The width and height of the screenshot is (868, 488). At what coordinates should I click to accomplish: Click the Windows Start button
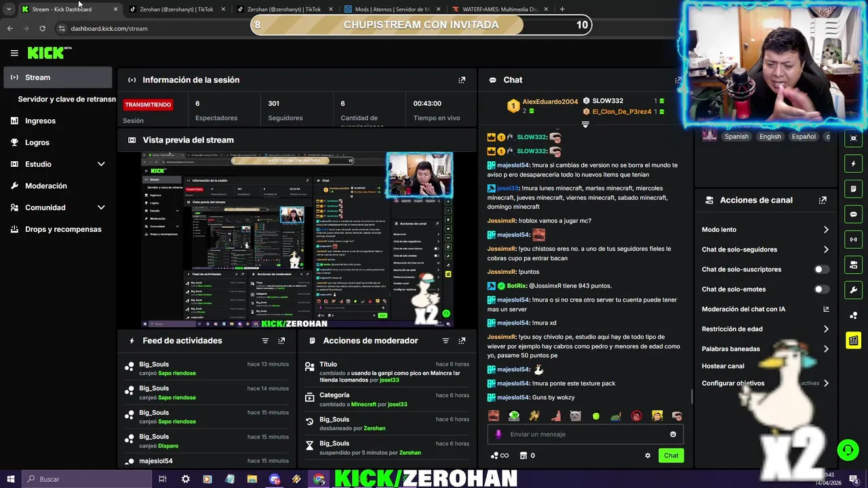[x=10, y=479]
